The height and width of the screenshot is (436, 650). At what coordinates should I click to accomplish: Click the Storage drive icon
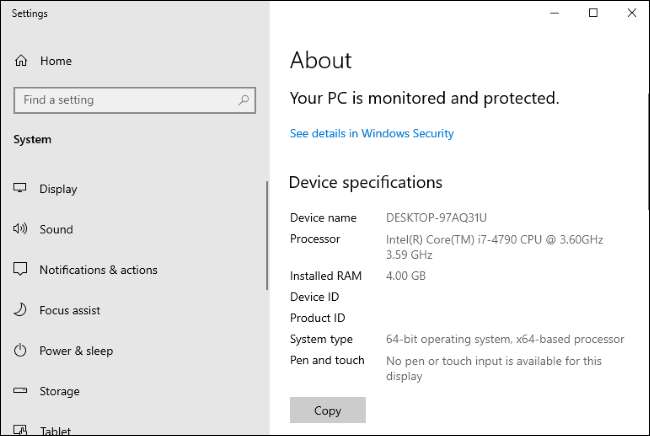click(20, 391)
